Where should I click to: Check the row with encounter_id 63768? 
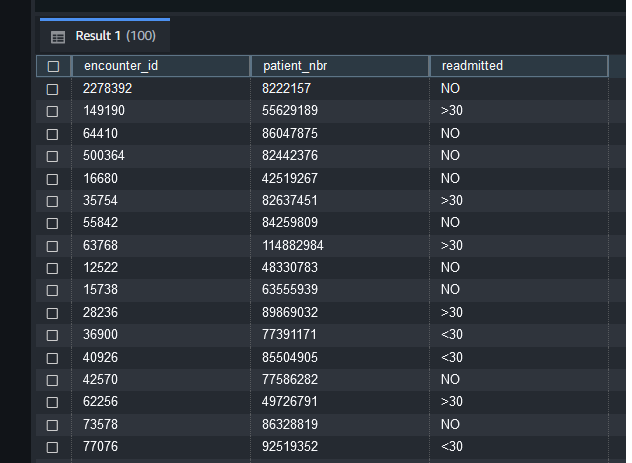(52, 246)
